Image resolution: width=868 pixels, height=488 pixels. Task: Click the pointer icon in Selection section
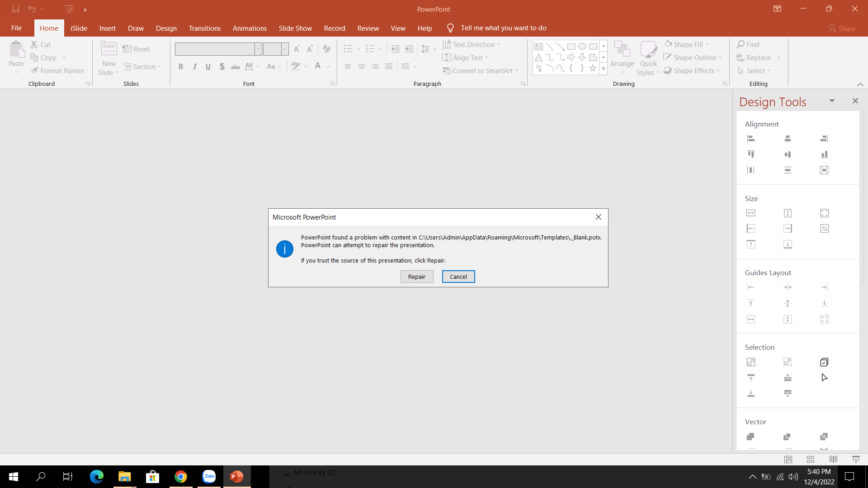click(x=824, y=378)
